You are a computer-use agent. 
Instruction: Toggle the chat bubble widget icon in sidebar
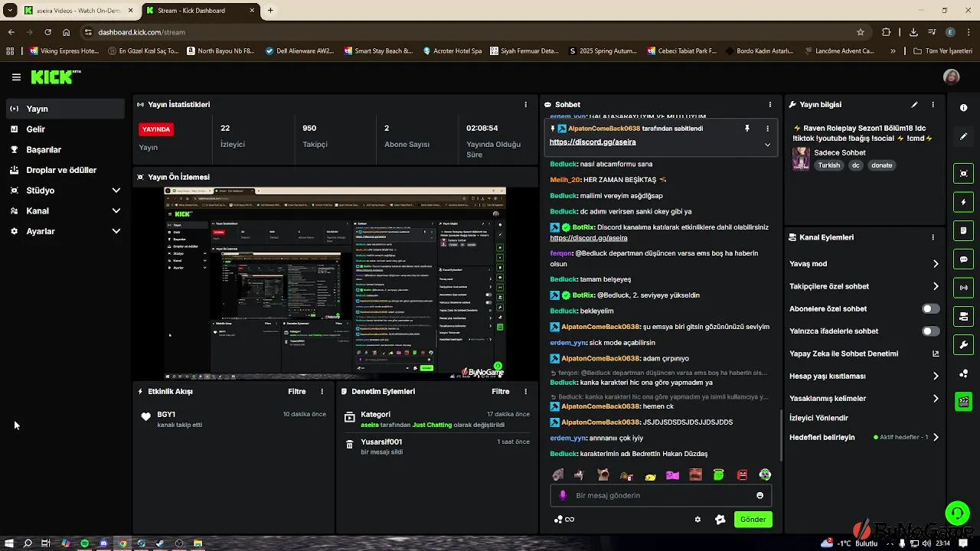[963, 259]
